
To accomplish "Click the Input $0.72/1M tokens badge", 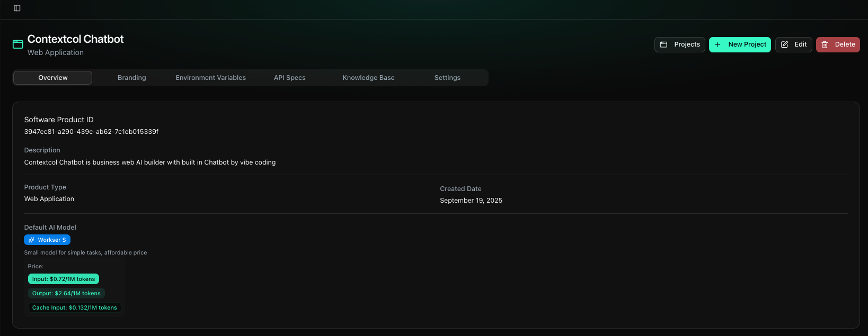I will click(64, 279).
